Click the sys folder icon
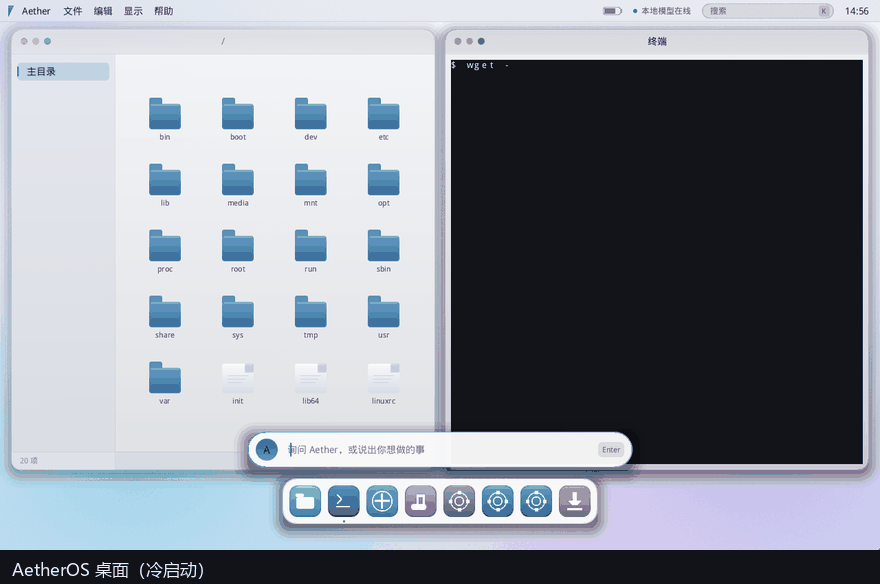The width and height of the screenshot is (880, 584). tap(237, 312)
